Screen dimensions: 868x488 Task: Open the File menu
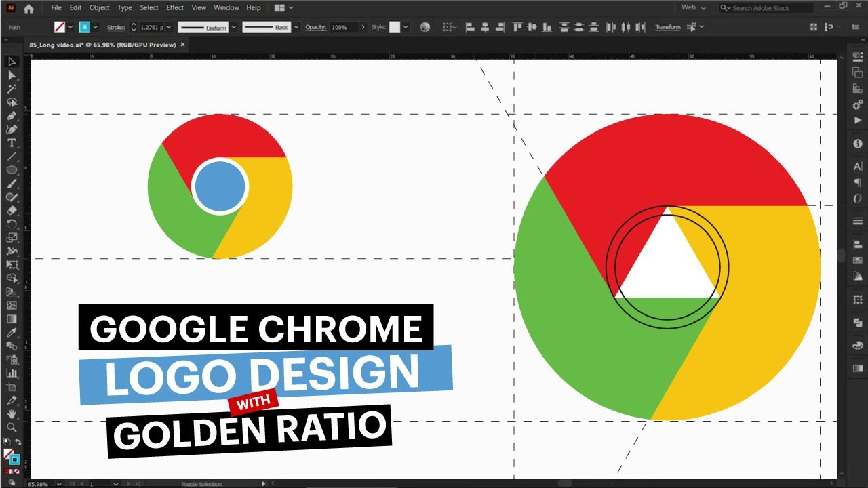[x=56, y=7]
